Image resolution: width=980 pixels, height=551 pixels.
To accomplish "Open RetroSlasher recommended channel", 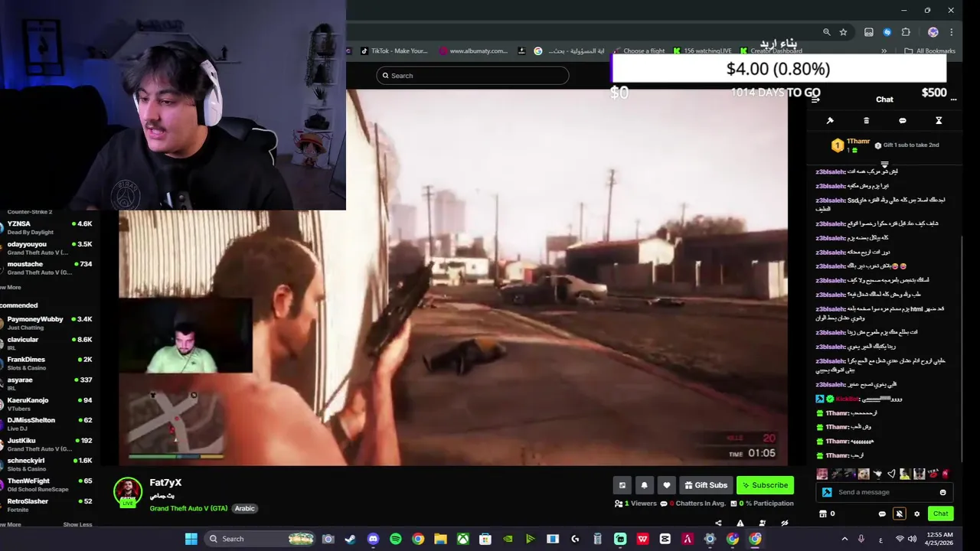I will (x=46, y=505).
